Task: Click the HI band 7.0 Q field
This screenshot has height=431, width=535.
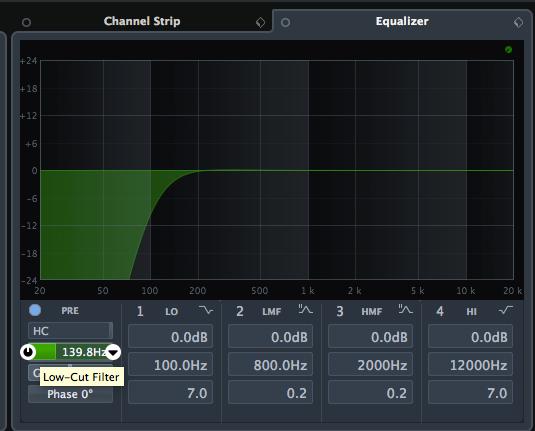Action: (x=471, y=393)
